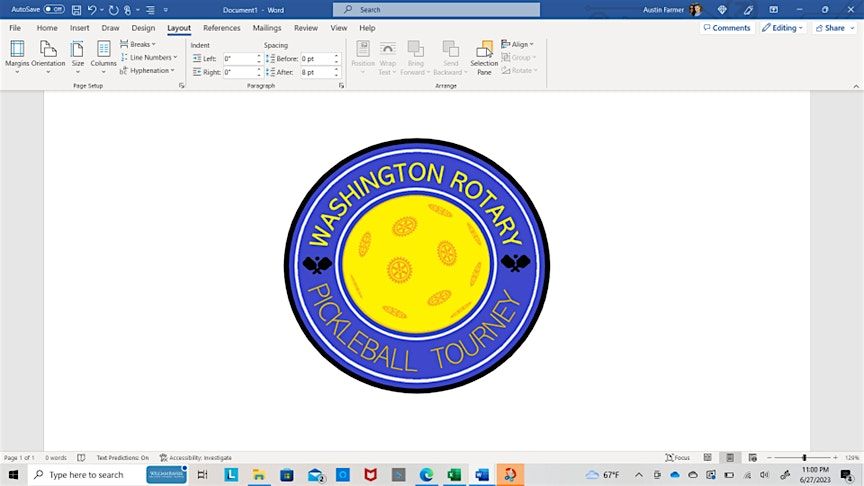Click the zoom slider handle

click(804, 457)
